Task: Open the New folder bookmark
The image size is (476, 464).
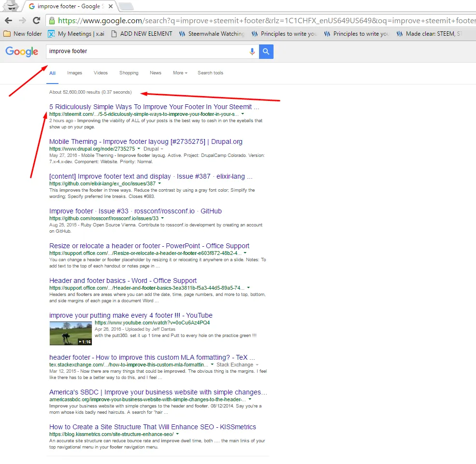Action: click(23, 34)
